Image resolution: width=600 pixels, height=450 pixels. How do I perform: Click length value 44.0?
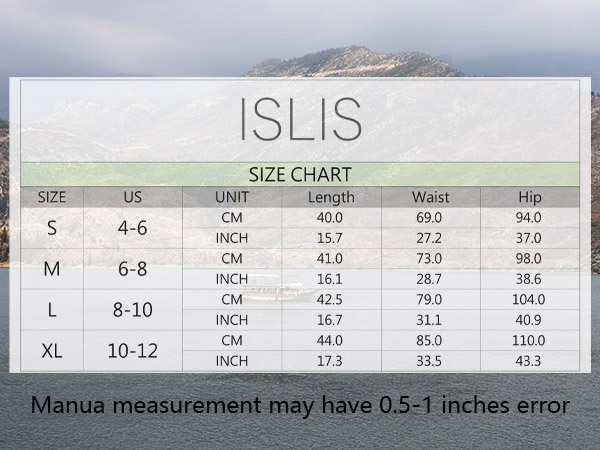click(x=329, y=341)
